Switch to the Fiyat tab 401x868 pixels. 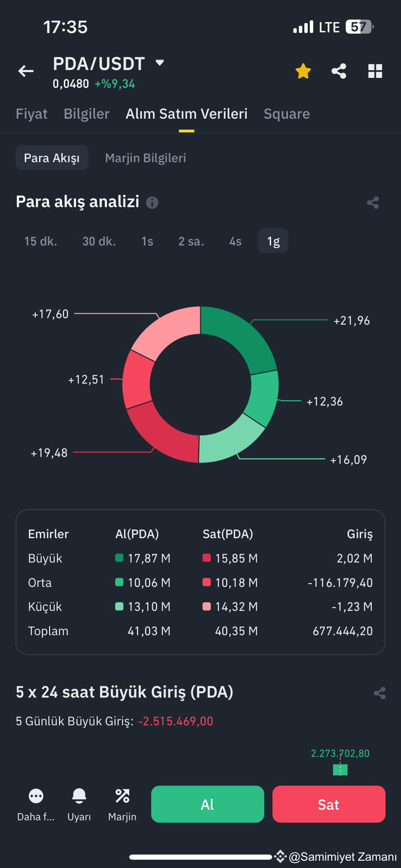click(31, 113)
